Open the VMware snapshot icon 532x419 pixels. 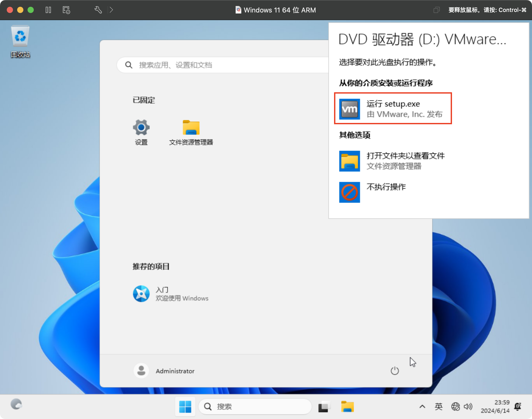(66, 10)
